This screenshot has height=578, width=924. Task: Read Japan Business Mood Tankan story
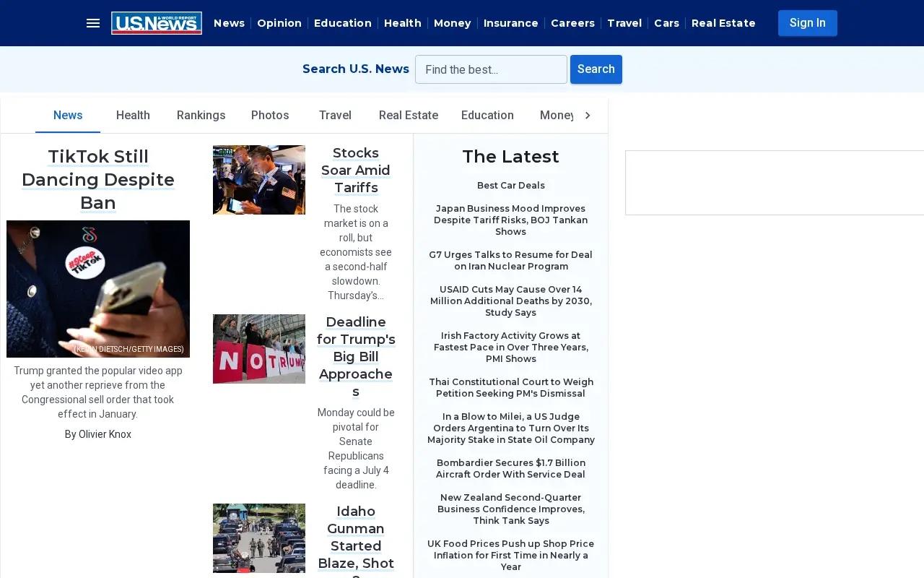(x=511, y=220)
